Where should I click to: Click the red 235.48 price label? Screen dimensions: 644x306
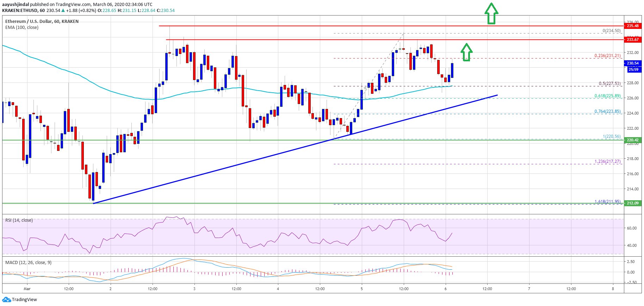pos(633,26)
